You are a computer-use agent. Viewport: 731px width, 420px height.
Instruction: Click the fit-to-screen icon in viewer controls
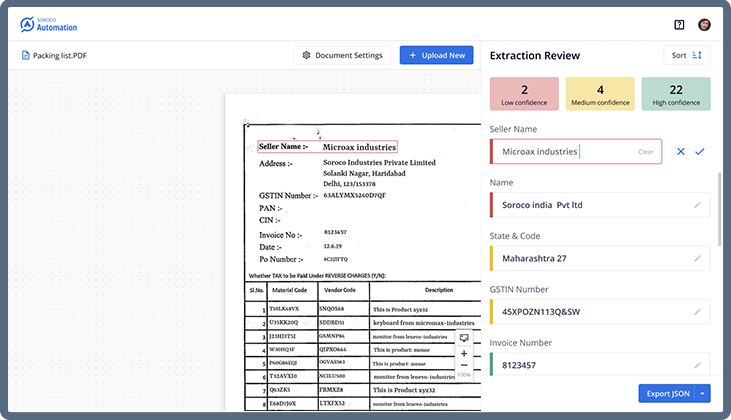click(464, 338)
